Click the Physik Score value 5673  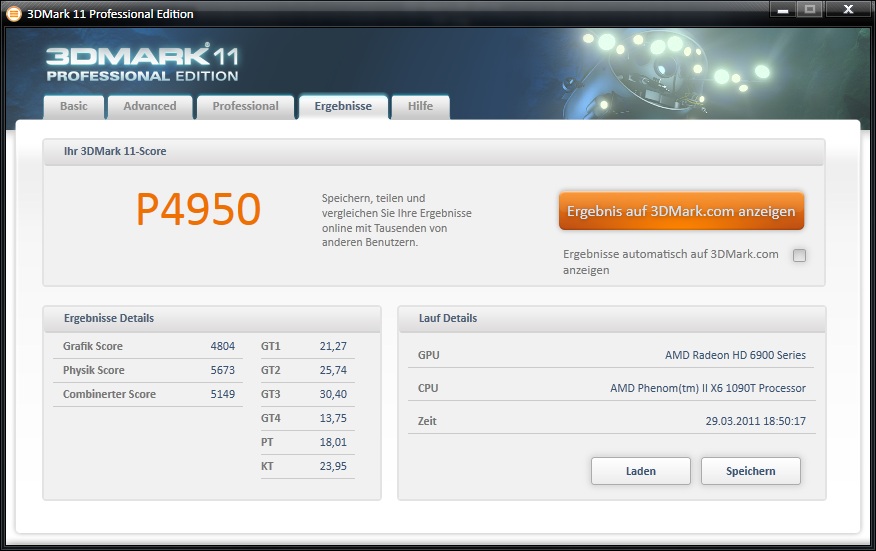[x=222, y=370]
